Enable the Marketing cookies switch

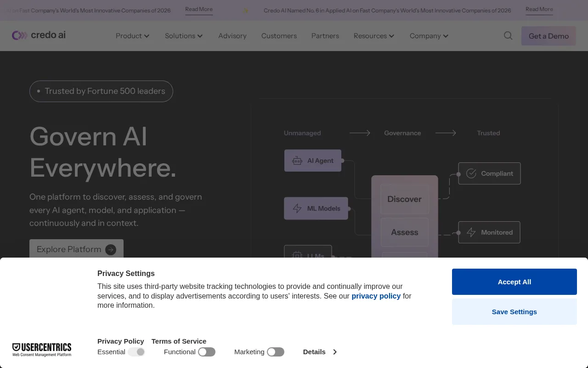[276, 352]
